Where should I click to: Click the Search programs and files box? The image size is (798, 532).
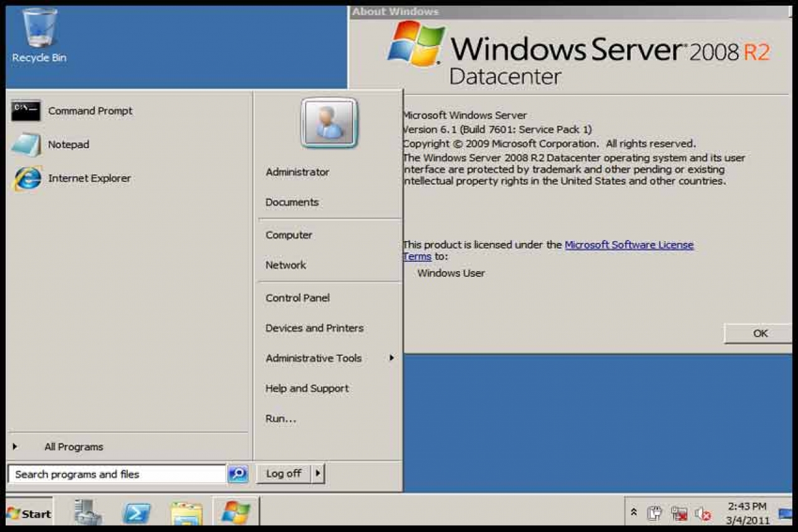point(117,475)
